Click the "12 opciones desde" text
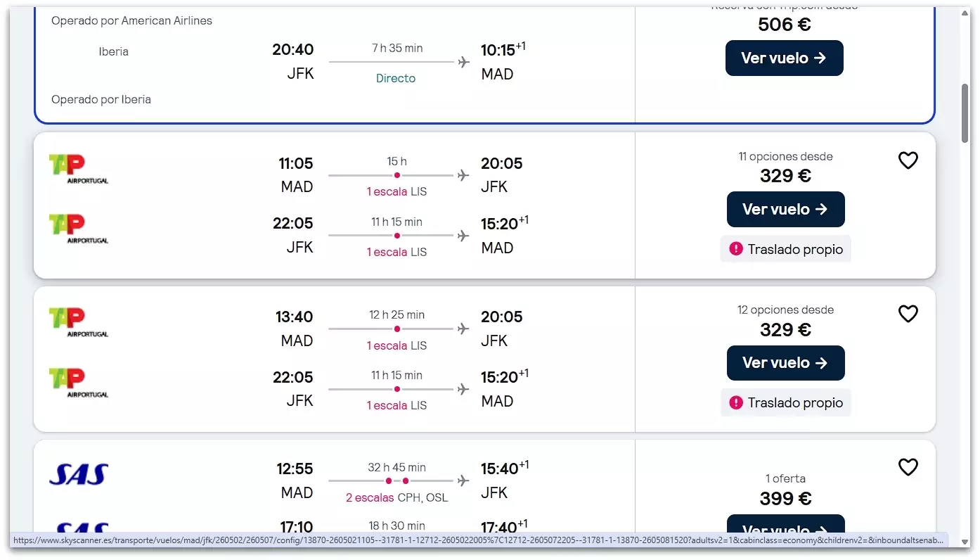Viewport: 980px width, 560px height. click(785, 310)
